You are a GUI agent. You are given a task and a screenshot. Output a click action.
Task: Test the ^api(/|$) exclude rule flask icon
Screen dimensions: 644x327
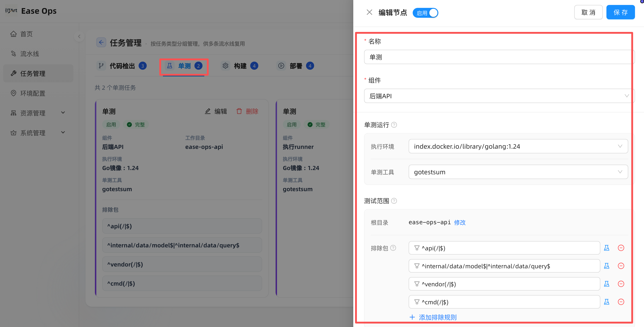(606, 248)
